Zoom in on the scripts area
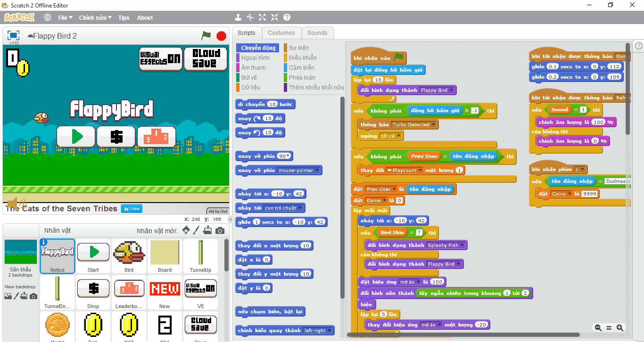This screenshot has height=342, width=644. (620, 327)
